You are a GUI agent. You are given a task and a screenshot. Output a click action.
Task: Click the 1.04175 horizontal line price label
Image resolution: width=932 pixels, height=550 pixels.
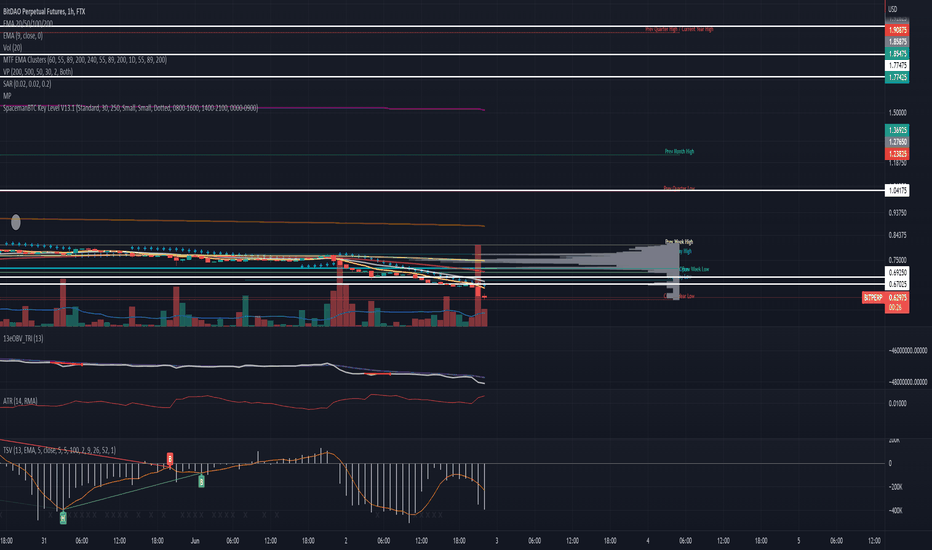pos(897,190)
